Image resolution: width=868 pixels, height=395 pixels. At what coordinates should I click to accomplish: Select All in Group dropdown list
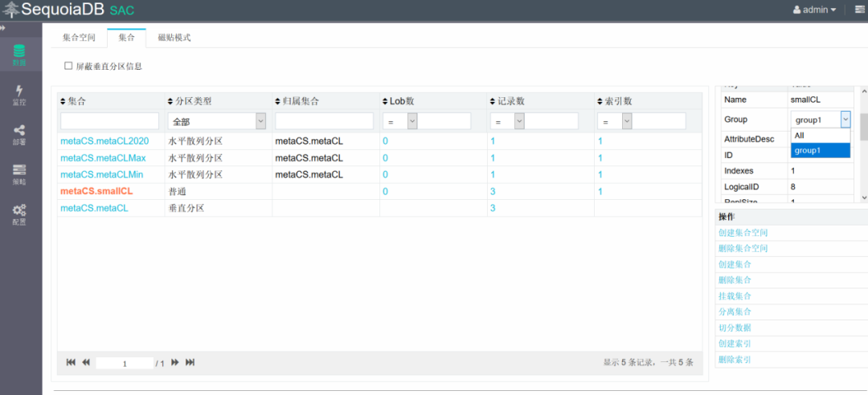pos(821,136)
